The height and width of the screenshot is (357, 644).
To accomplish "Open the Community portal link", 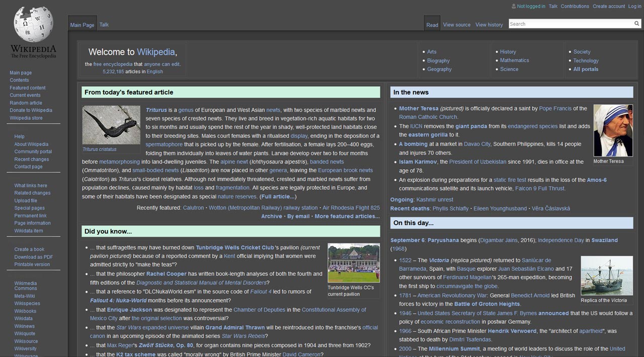I will point(33,152).
